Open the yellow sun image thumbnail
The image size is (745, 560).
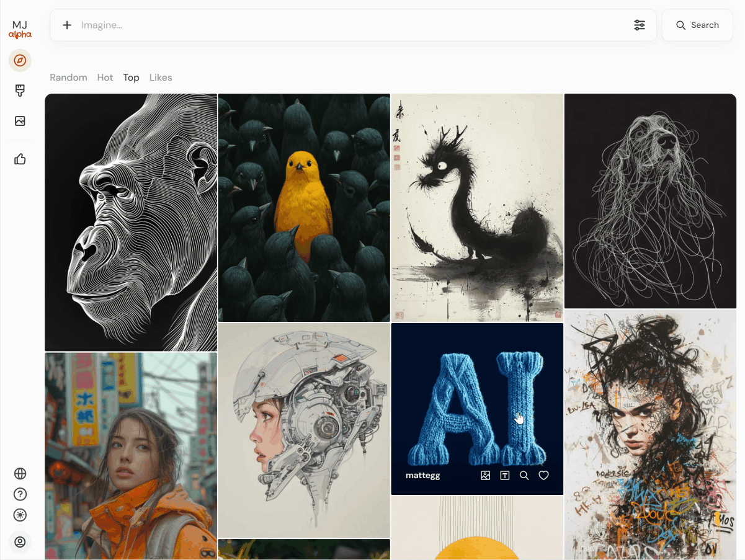tap(477, 528)
